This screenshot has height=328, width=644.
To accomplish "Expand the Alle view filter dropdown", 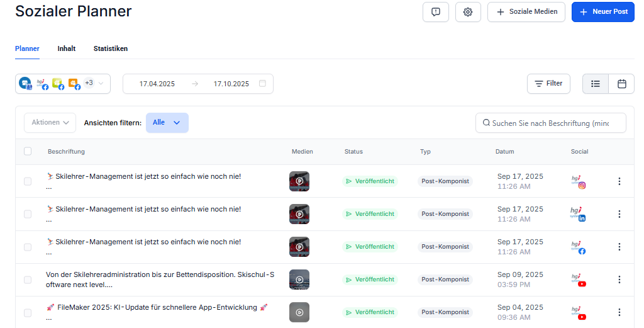I will click(167, 123).
